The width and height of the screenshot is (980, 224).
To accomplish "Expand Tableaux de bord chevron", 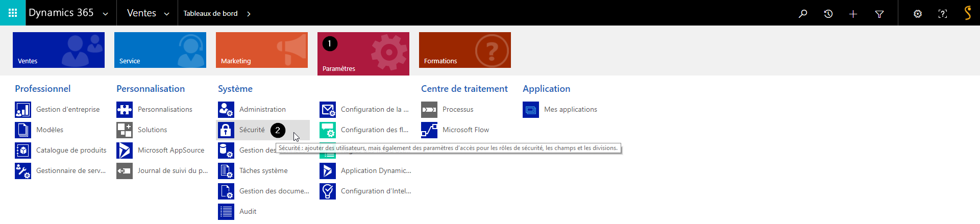I will click(x=249, y=14).
